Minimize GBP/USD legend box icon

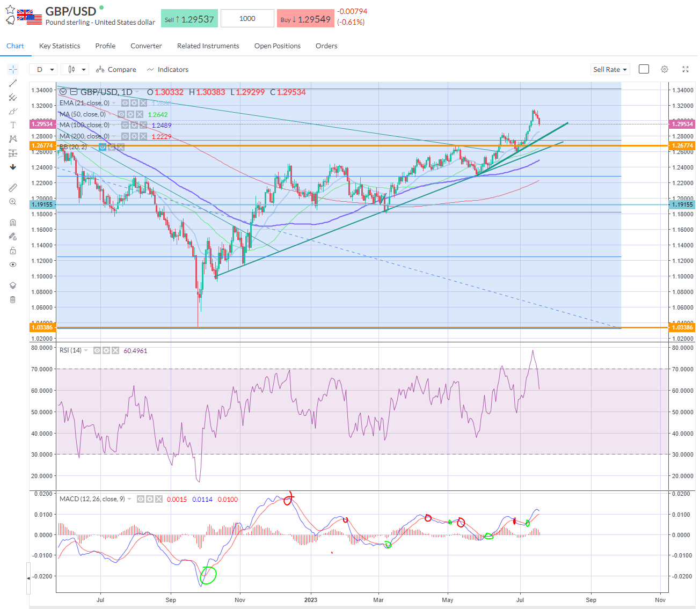point(74,92)
